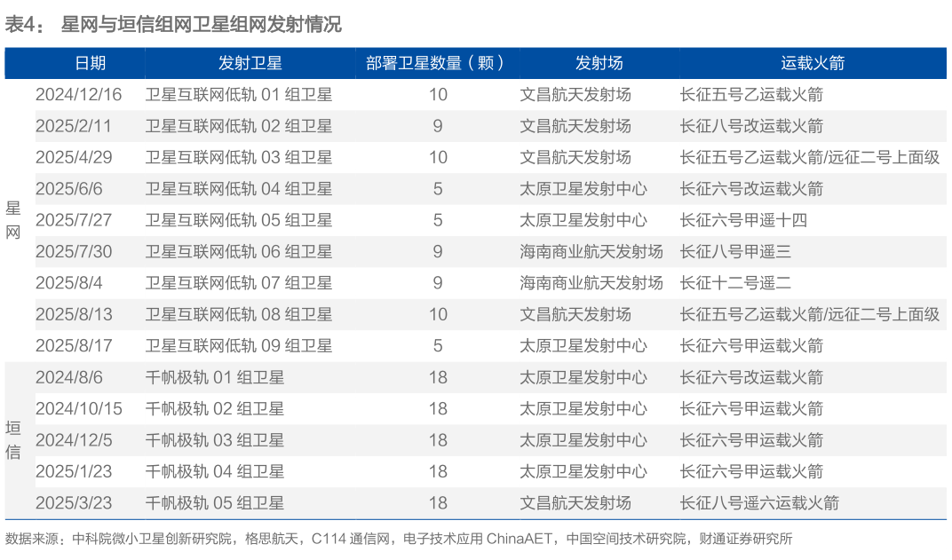Select the 2024/12/16 date cell
952x560 pixels.
[x=79, y=94]
